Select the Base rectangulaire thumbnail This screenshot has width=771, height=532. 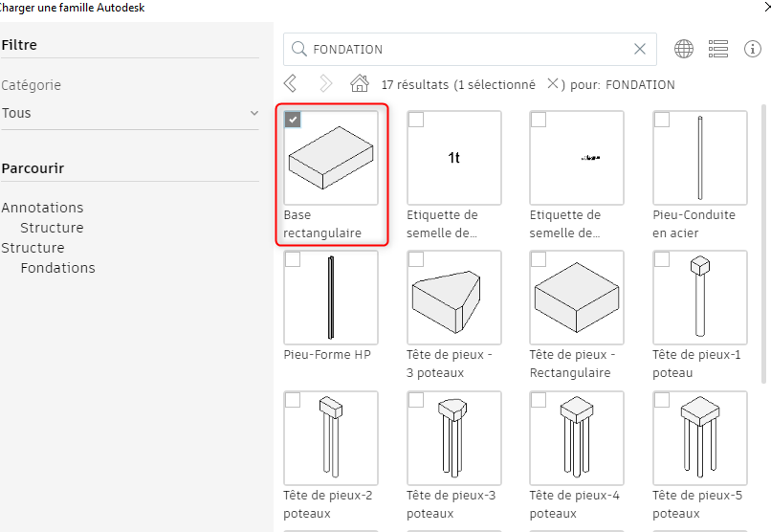coord(331,158)
